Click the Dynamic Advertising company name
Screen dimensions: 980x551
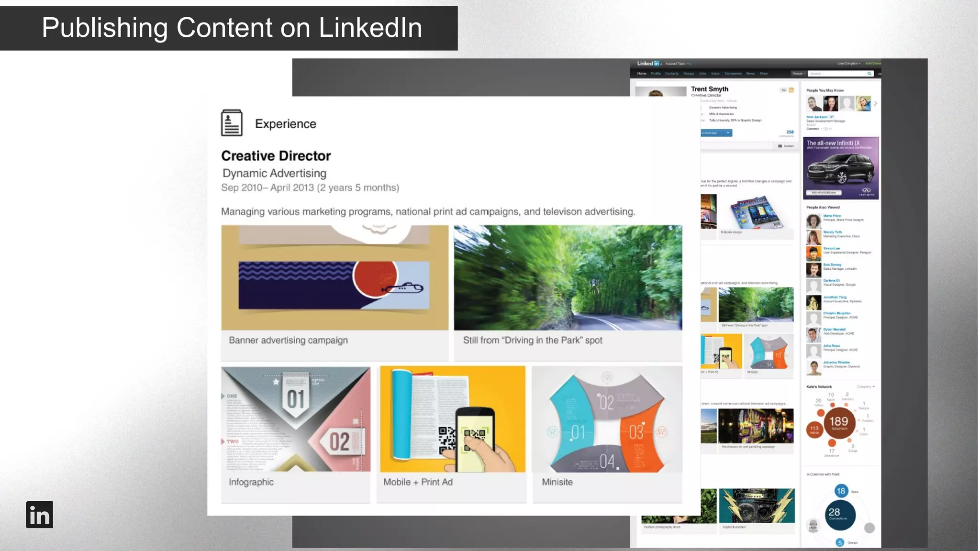274,173
